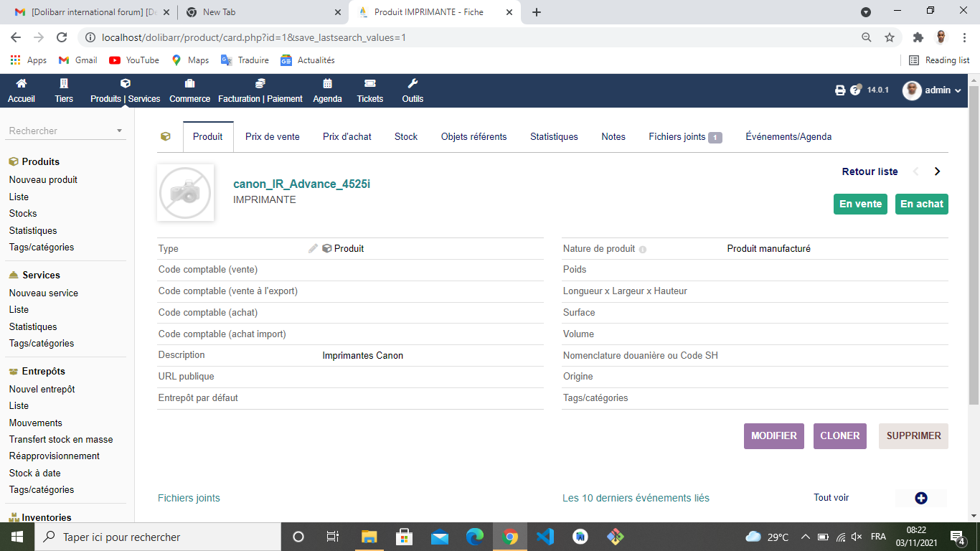
Task: Click the SUPPRIMER button
Action: [914, 436]
